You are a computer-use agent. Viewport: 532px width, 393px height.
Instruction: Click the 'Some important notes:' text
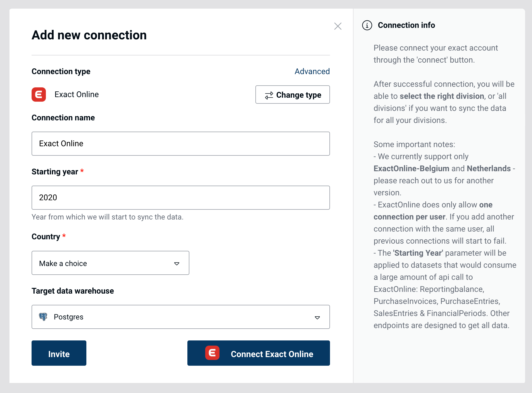[x=414, y=144]
